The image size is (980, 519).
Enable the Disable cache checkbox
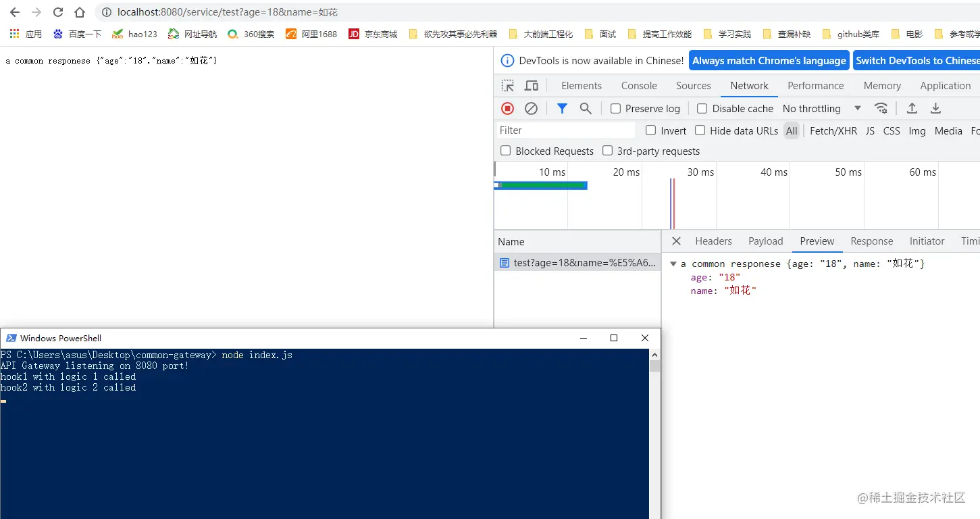[702, 109]
